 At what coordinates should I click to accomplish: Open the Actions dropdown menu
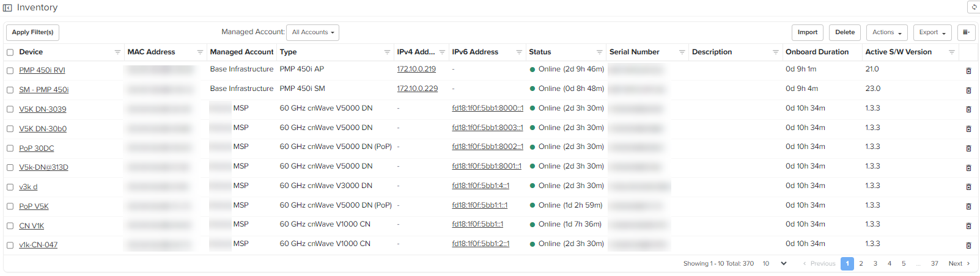coord(886,32)
